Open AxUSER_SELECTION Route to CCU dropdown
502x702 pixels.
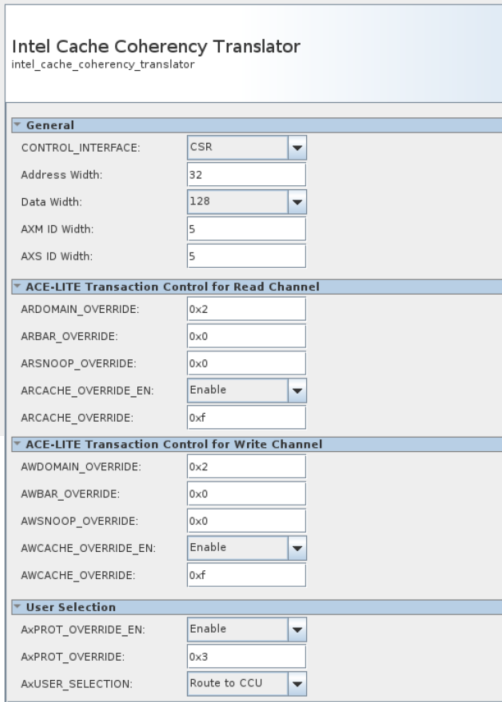(x=247, y=684)
